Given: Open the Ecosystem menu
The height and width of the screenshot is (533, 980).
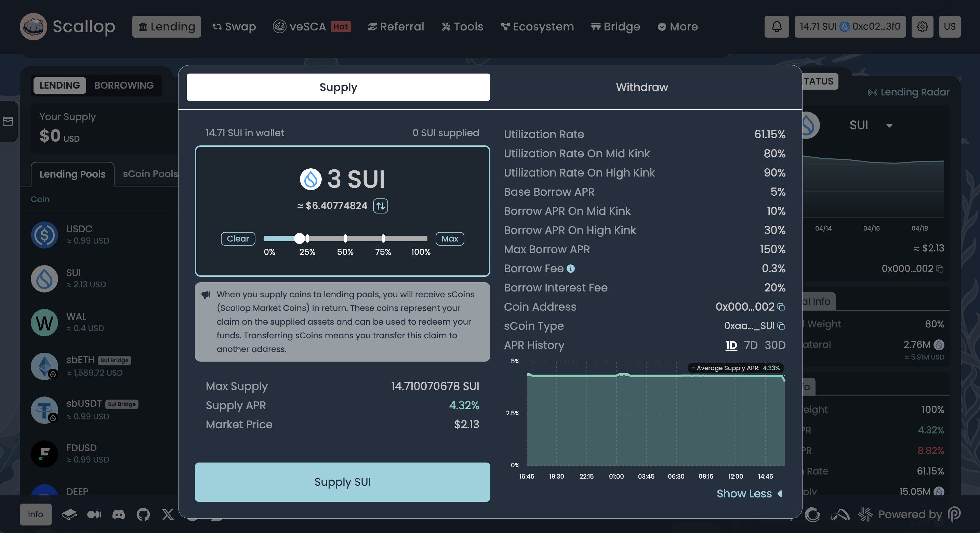Looking at the screenshot, I should point(537,27).
